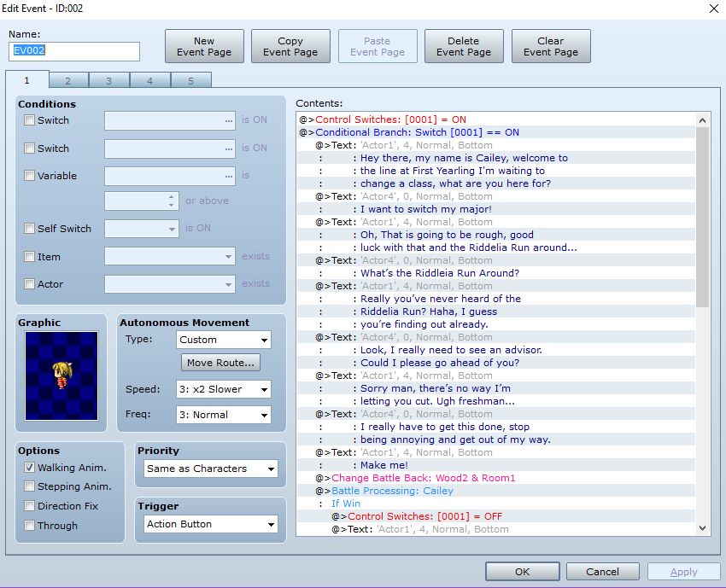The width and height of the screenshot is (726, 588).
Task: Click Copy Event Page button
Action: [x=290, y=46]
